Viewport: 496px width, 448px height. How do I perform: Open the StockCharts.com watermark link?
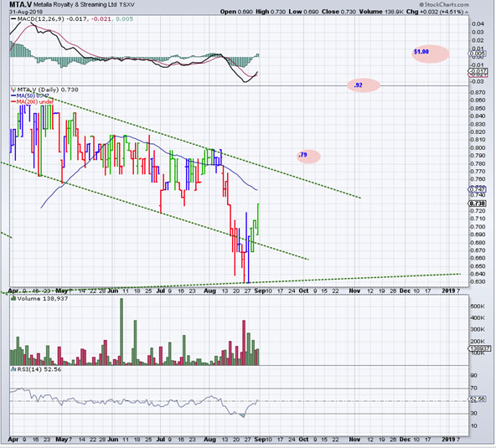[444, 5]
